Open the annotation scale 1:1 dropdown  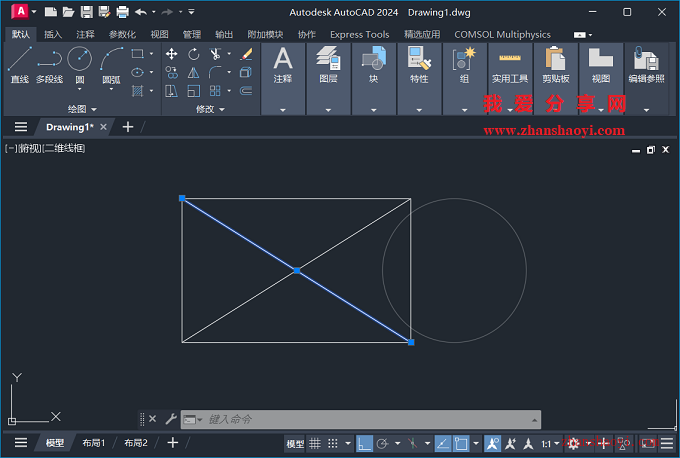click(550, 444)
